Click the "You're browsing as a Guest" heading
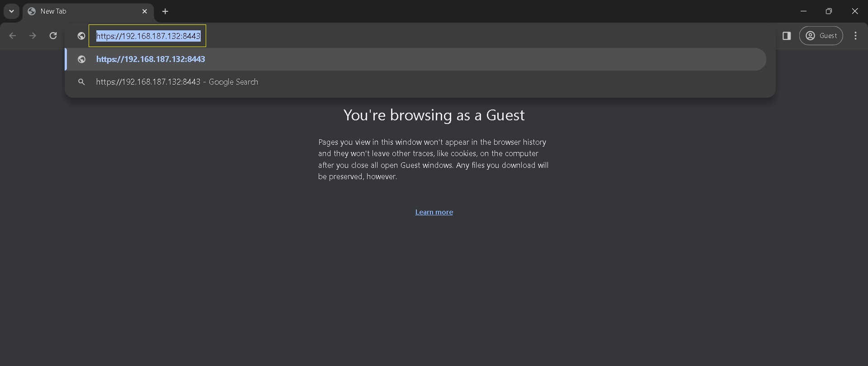868x366 pixels. tap(434, 115)
